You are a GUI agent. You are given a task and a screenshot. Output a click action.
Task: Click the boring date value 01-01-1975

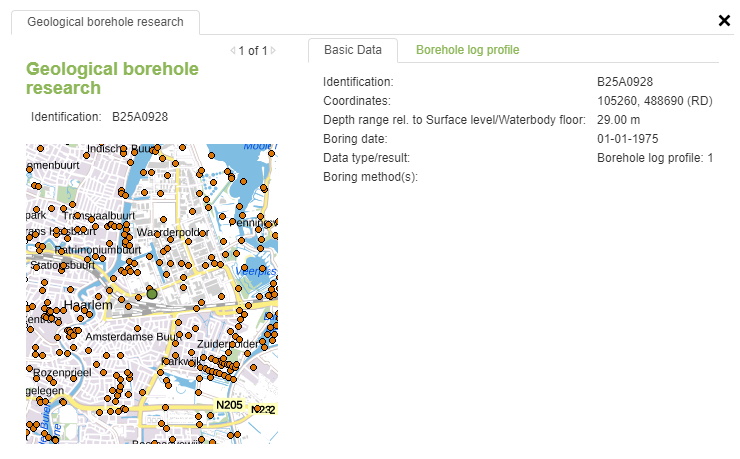click(x=627, y=139)
